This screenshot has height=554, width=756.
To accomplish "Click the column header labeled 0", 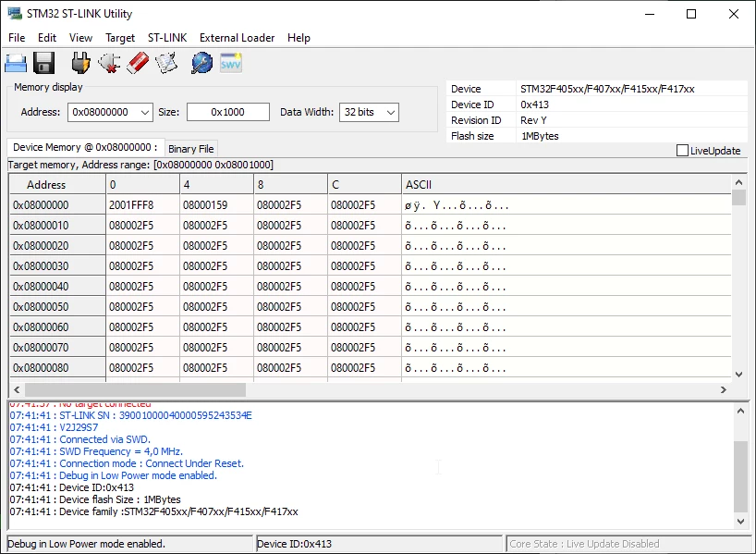I will tap(142, 185).
